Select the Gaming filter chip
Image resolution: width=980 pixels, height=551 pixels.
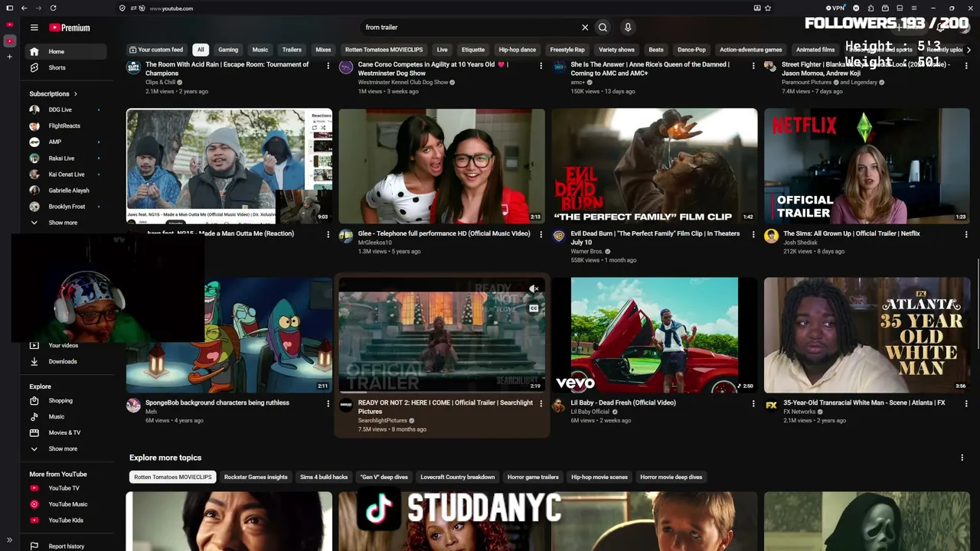[x=228, y=50]
